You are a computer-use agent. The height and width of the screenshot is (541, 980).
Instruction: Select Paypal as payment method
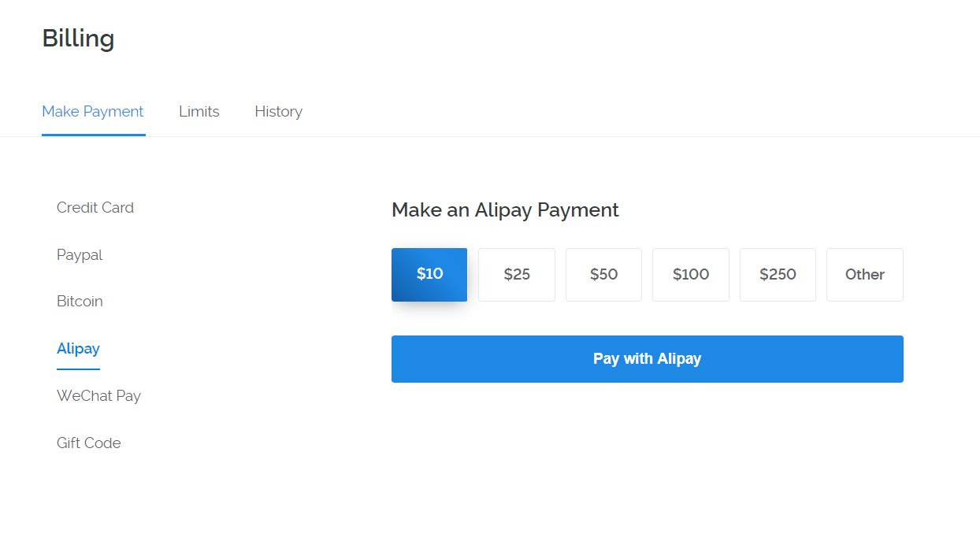click(x=80, y=255)
